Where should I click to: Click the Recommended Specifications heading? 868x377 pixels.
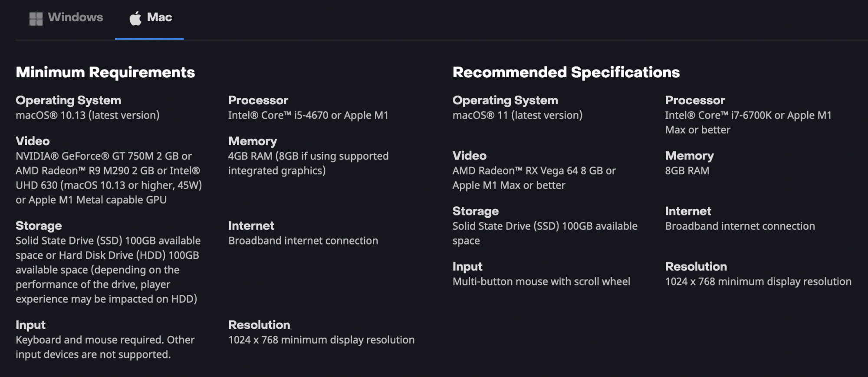566,72
